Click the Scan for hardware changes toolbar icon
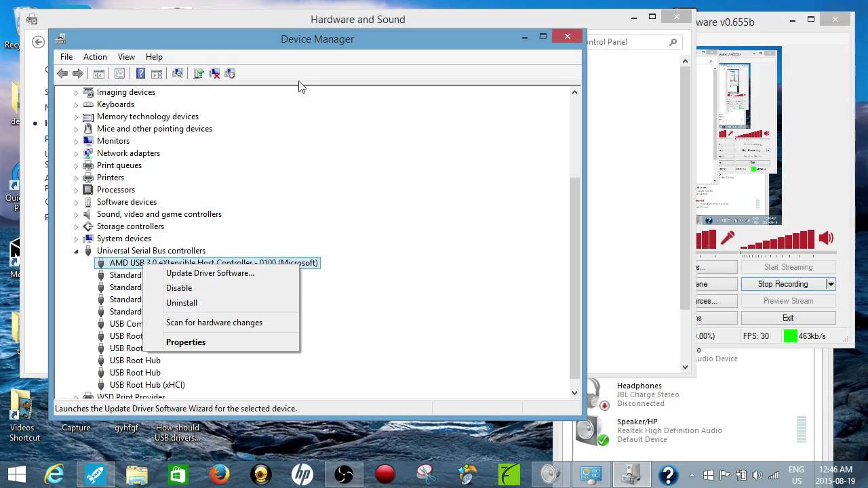This screenshot has height=488, width=868. coord(178,73)
